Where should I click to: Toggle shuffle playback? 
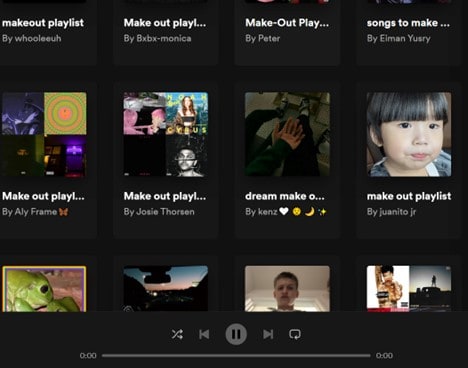click(x=177, y=334)
